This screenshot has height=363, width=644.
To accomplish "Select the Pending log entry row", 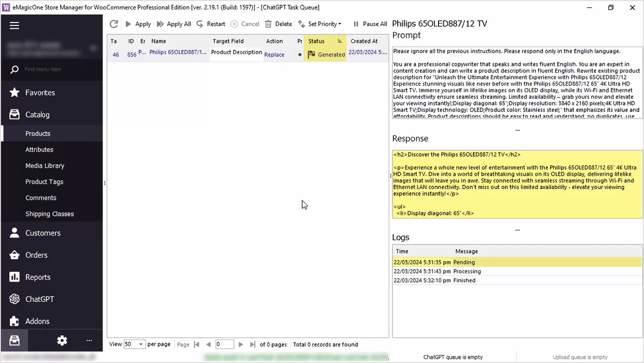I will coord(517,262).
